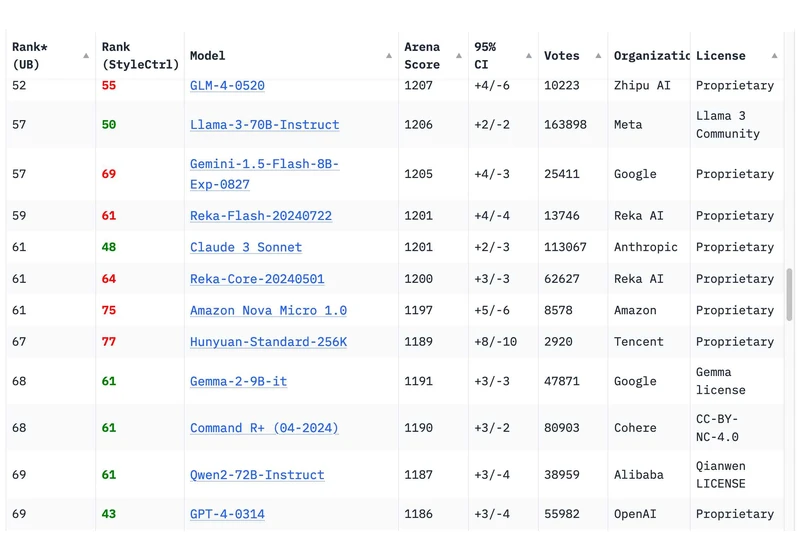Open the GPT-4-0314 model link

pyautogui.click(x=227, y=514)
